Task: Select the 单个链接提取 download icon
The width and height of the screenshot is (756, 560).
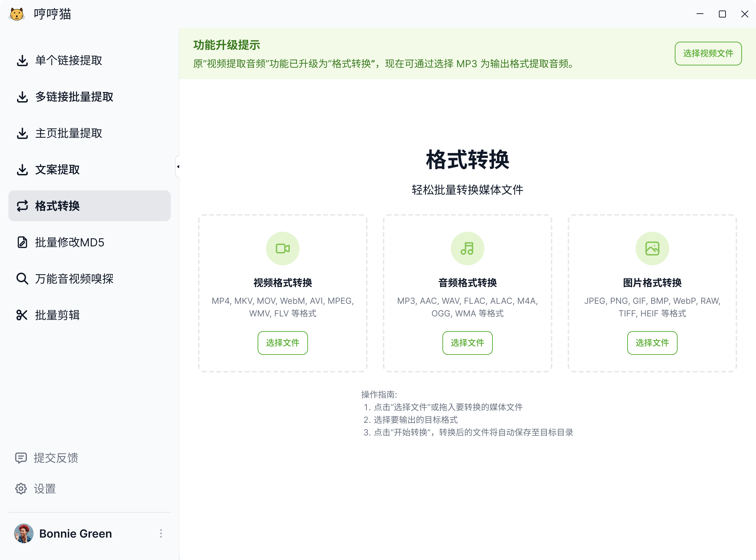Action: pos(22,60)
